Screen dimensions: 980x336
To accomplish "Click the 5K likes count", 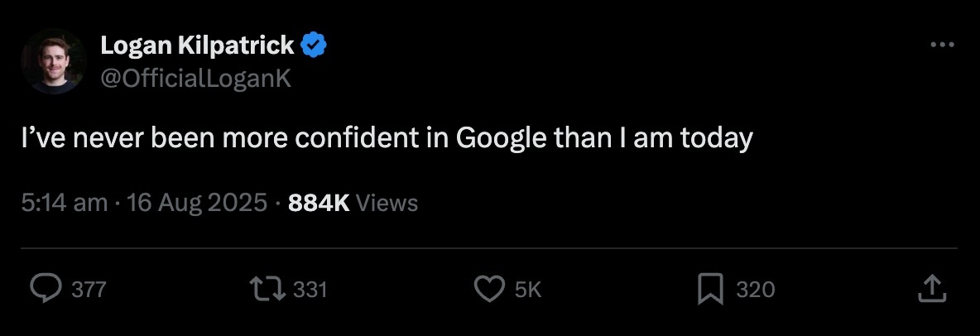I will tap(528, 290).
